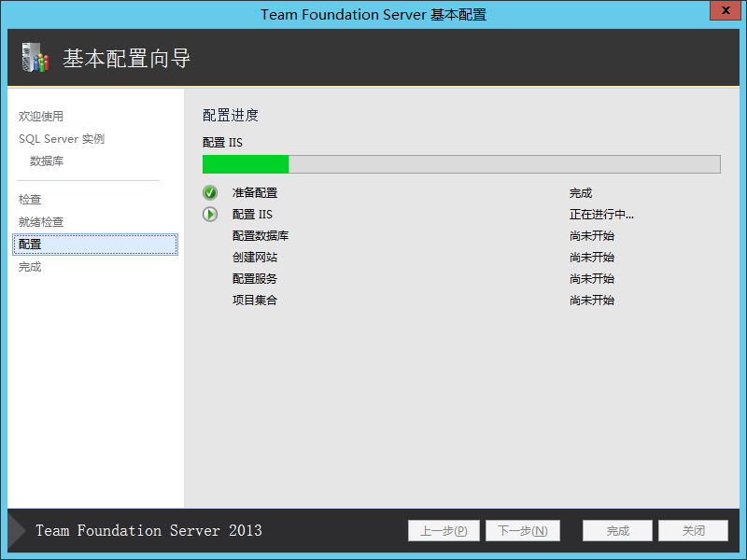Click the 完成 button in footer
The image size is (747, 560).
click(x=617, y=530)
